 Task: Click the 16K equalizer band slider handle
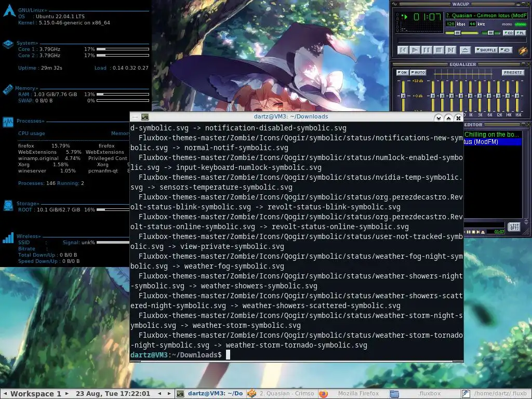[x=517, y=96]
